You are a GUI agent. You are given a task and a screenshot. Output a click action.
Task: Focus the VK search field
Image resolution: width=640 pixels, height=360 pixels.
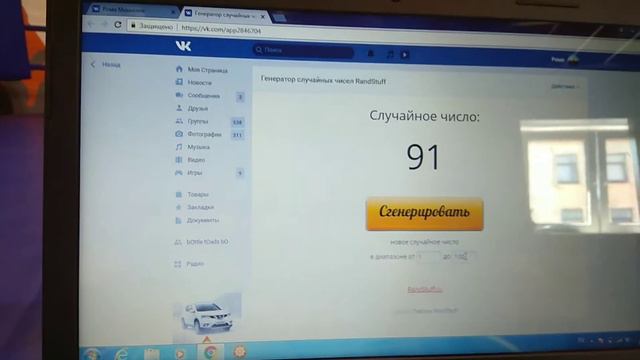[x=303, y=50]
